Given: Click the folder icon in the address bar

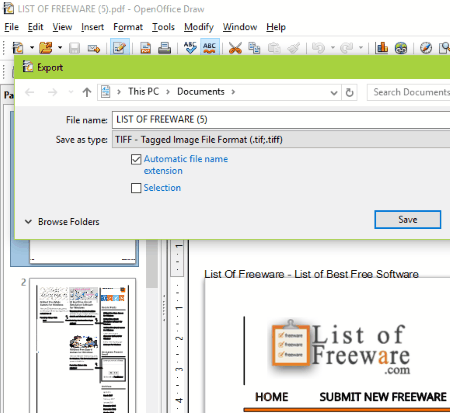Looking at the screenshot, I should 106,92.
